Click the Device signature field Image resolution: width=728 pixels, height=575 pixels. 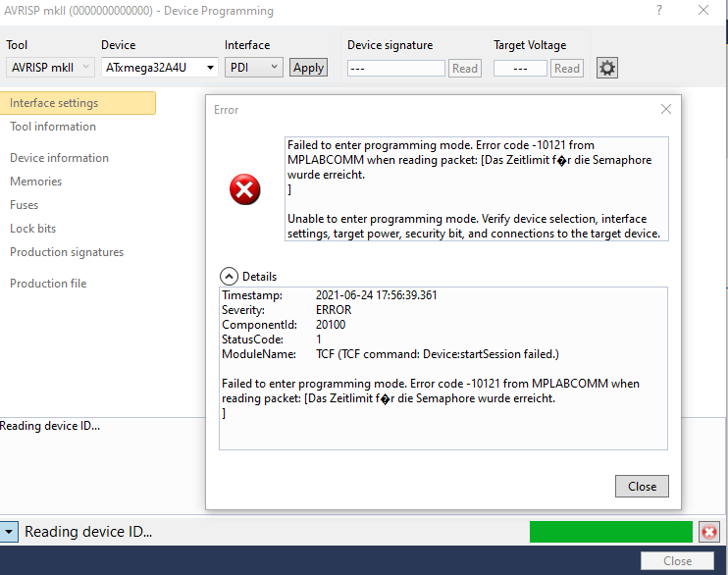[x=396, y=69]
